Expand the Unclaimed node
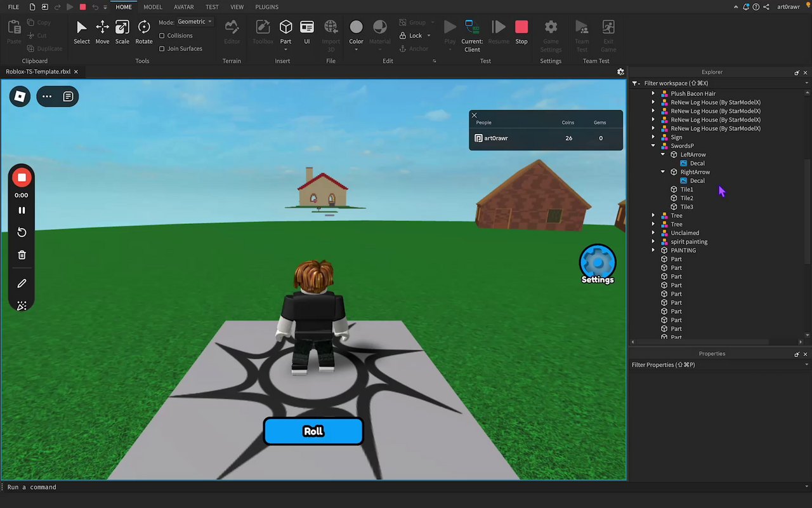 [653, 232]
